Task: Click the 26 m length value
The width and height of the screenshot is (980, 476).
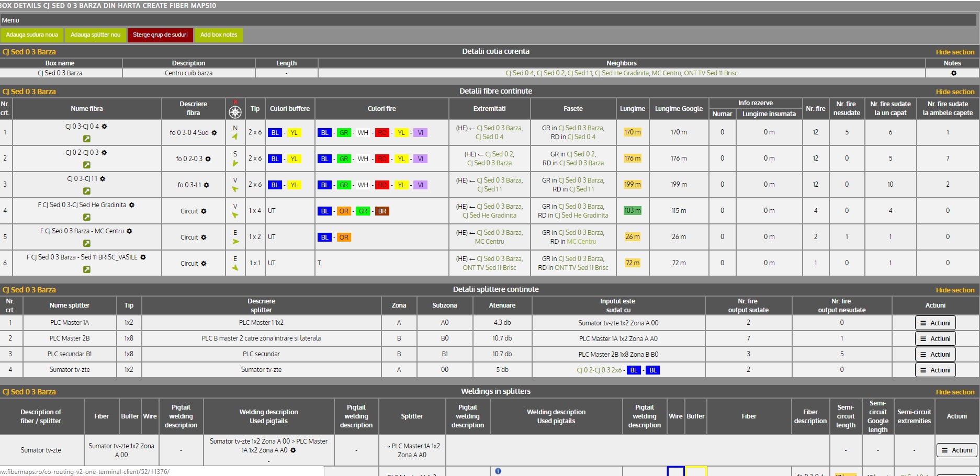Action: [633, 237]
